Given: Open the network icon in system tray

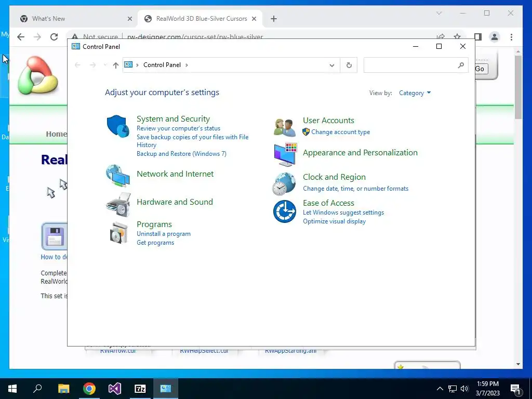Looking at the screenshot, I should (453, 389).
